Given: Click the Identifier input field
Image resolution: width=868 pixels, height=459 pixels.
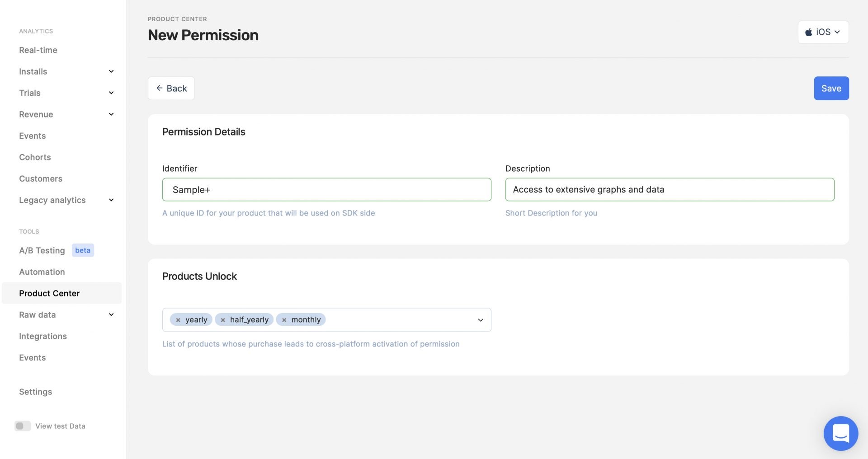Looking at the screenshot, I should (326, 189).
